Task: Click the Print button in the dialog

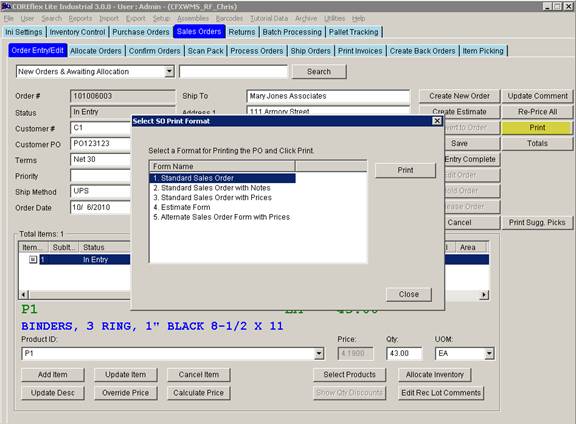Action: (405, 170)
